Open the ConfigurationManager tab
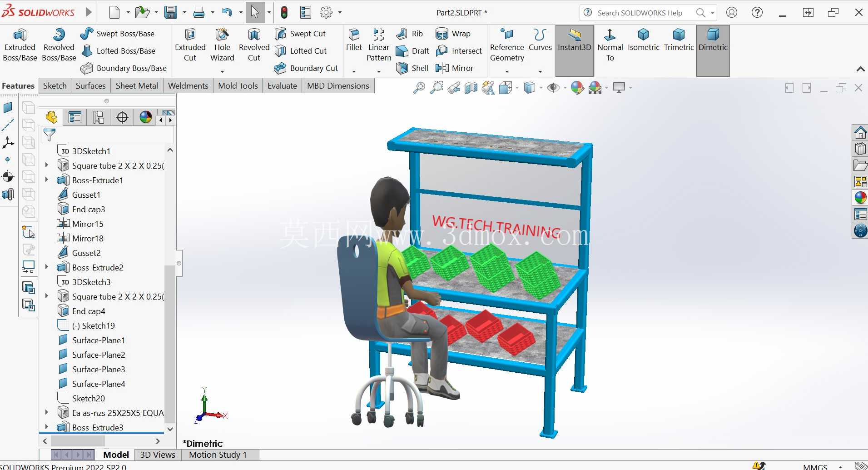This screenshot has height=470, width=868. (x=99, y=118)
